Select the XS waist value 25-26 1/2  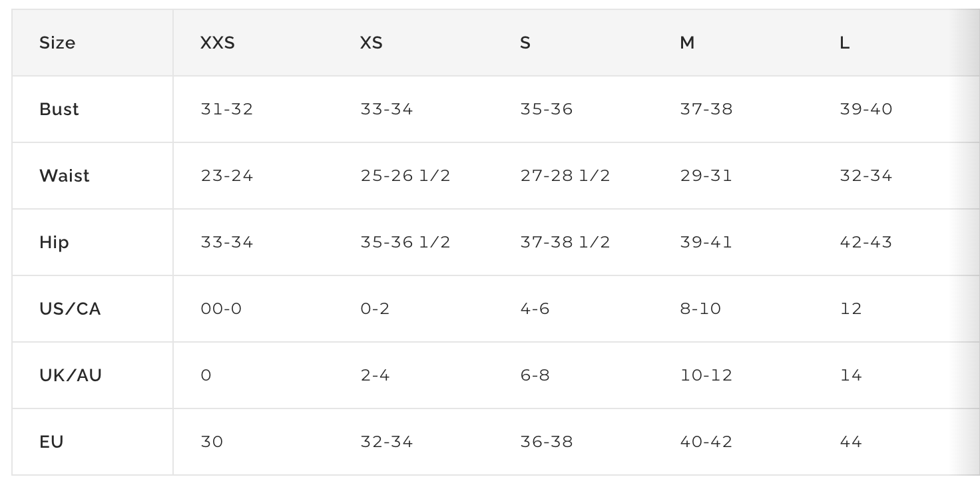405,176
